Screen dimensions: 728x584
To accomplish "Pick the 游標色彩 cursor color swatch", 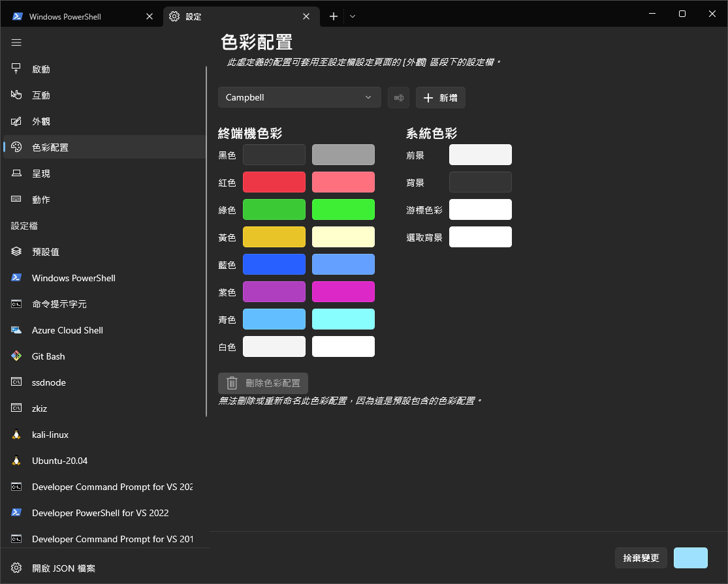I will [480, 209].
